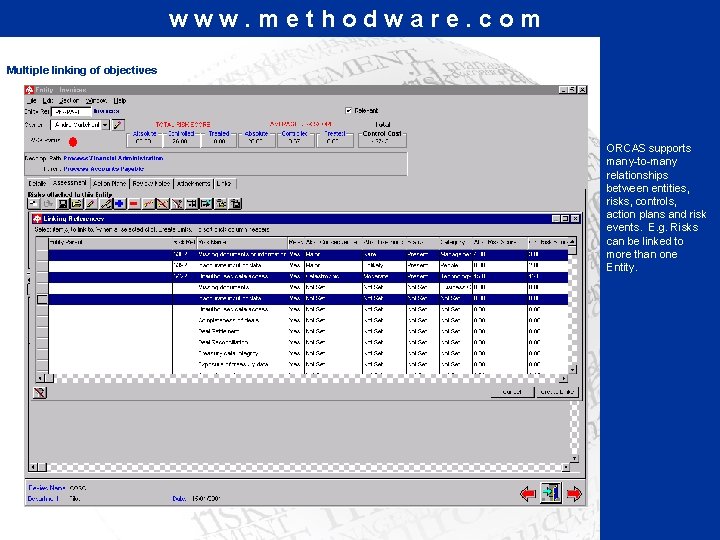
Task: Click the yellow pencil edit toolbar icon
Action: tap(91, 203)
